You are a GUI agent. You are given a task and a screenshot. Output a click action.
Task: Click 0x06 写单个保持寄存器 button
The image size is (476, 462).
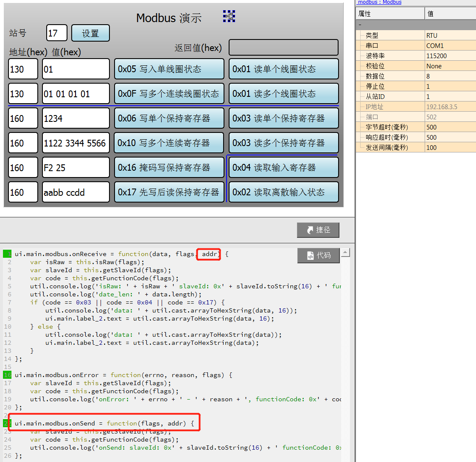point(169,118)
